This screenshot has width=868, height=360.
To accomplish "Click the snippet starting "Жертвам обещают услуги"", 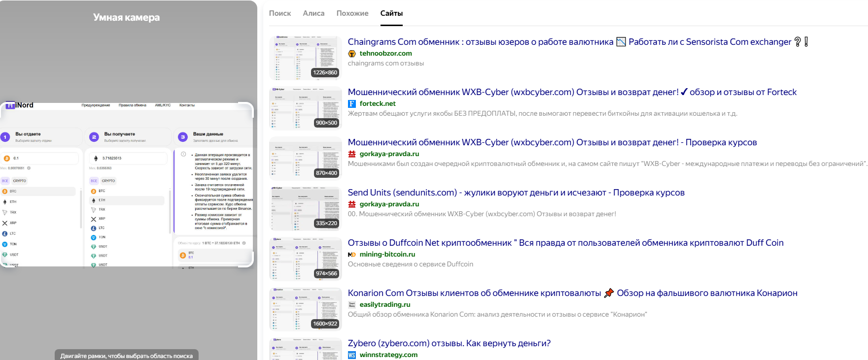I will (543, 114).
